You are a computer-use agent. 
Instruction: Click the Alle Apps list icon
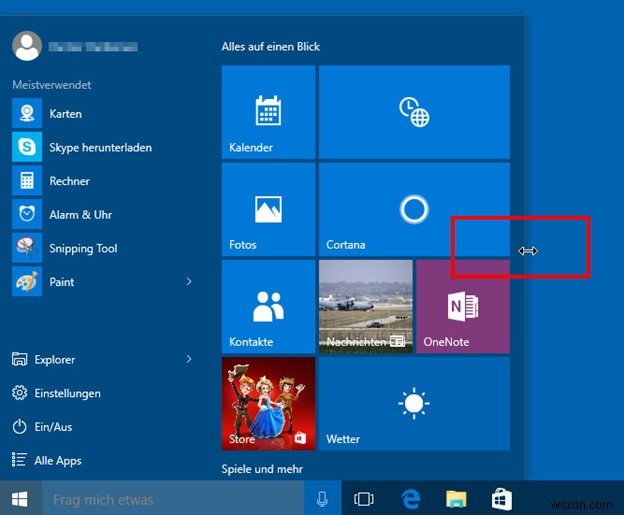pos(20,460)
